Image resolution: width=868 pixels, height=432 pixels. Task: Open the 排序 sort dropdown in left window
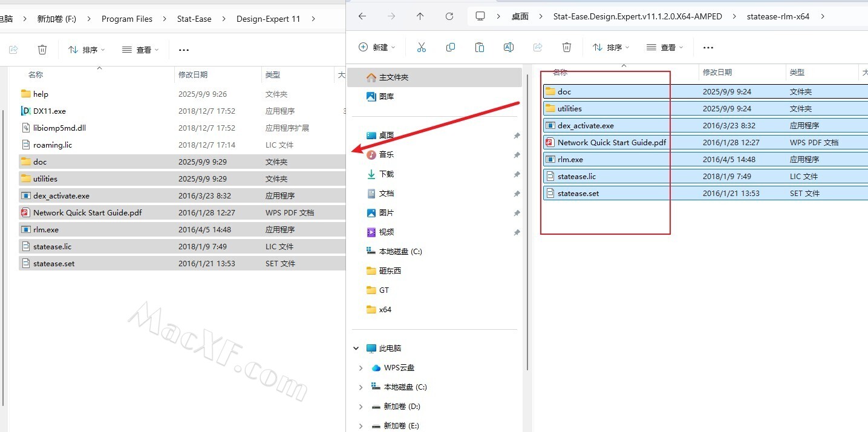pyautogui.click(x=86, y=50)
